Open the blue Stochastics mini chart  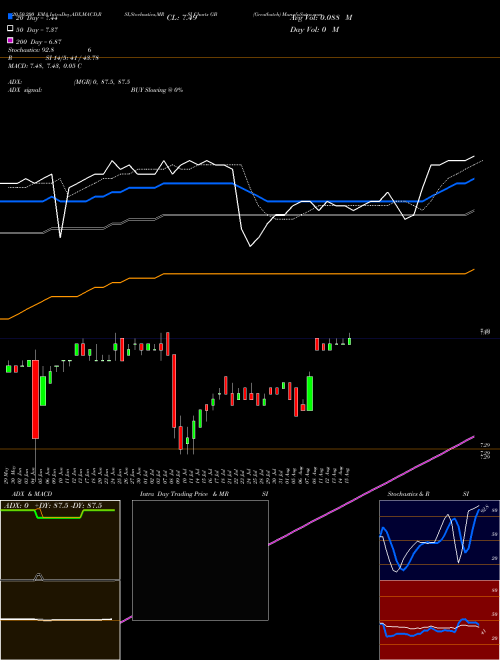(x=439, y=540)
